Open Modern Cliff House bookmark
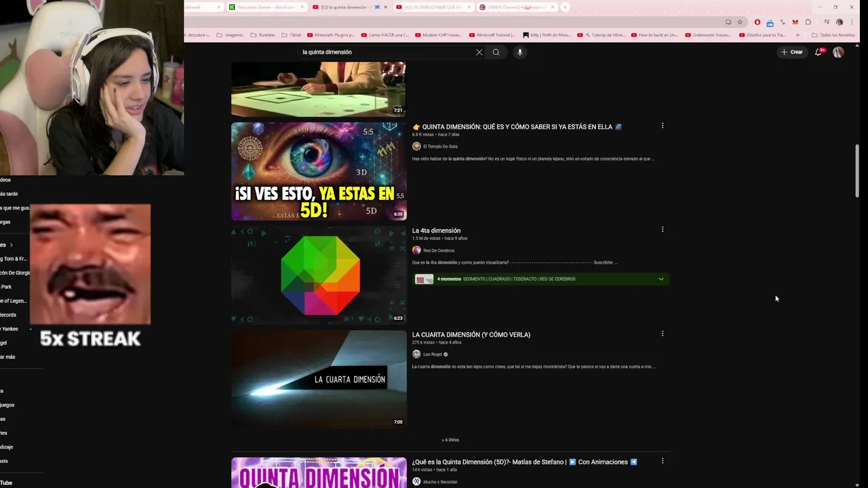868x488 pixels. (x=439, y=35)
